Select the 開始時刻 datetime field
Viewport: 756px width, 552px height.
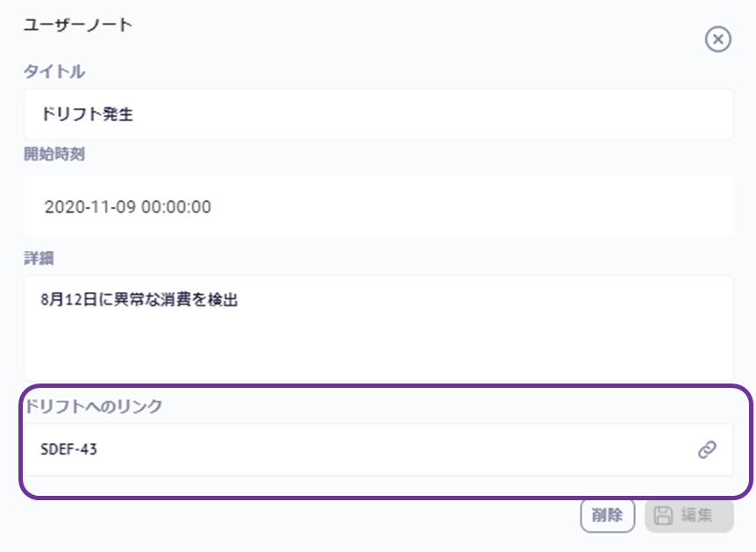click(x=377, y=207)
